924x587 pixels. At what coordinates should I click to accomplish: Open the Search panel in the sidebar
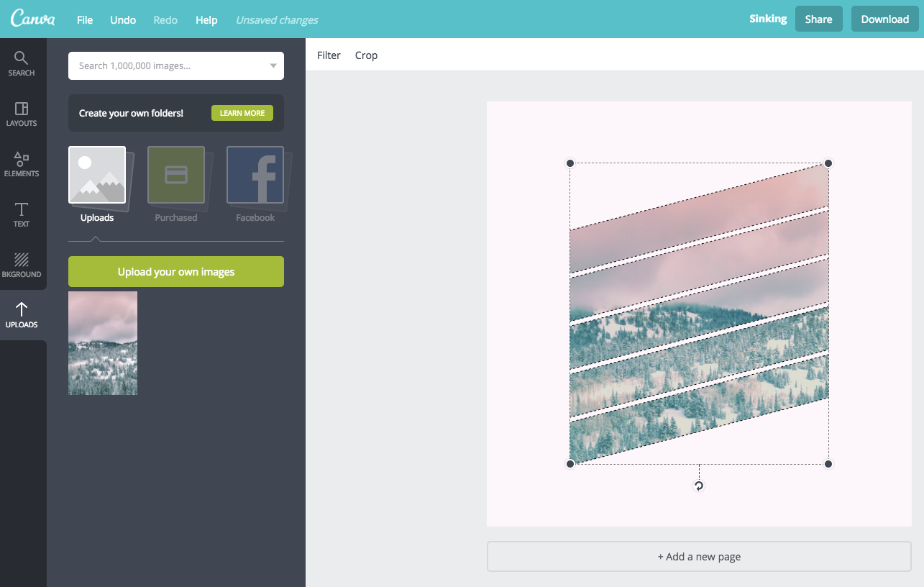click(x=22, y=61)
